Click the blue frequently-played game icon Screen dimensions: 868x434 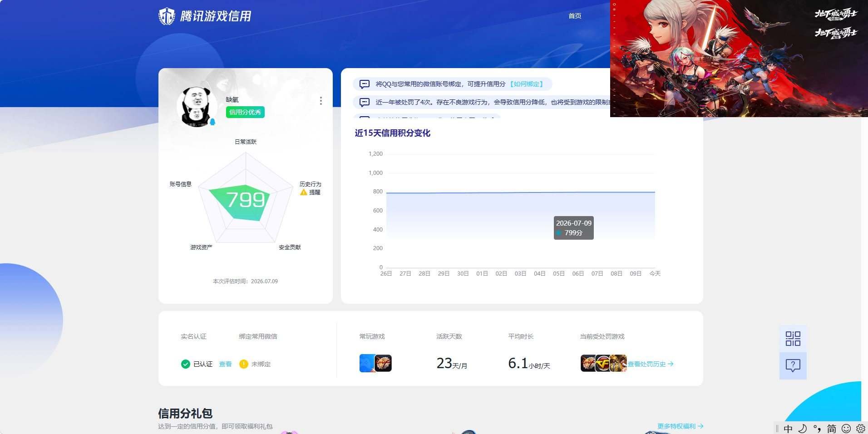[x=367, y=363]
